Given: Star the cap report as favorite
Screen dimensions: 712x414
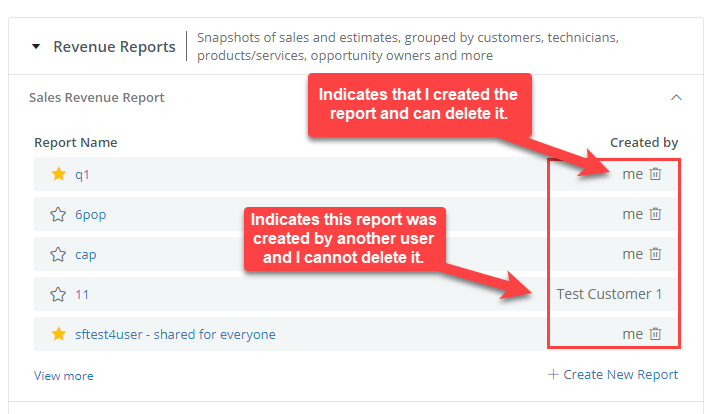Looking at the screenshot, I should (58, 254).
